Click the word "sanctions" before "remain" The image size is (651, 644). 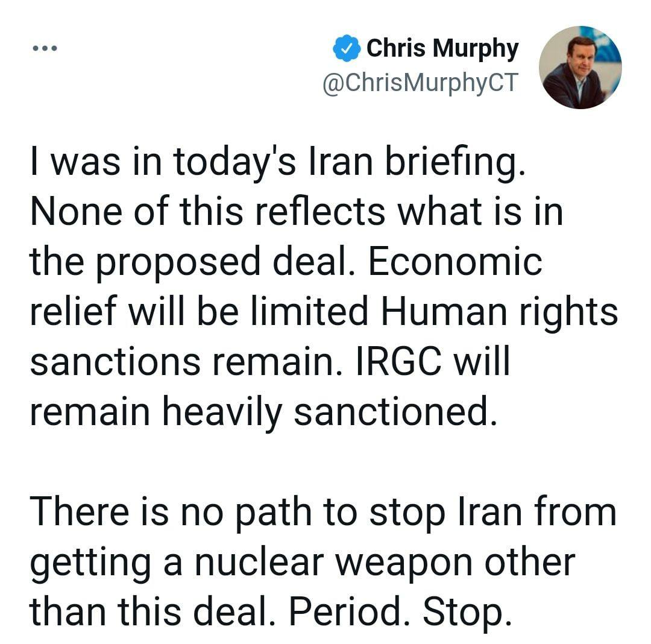click(116, 361)
